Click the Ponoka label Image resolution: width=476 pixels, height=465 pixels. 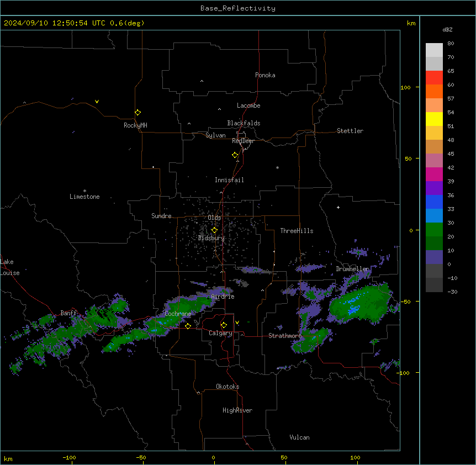point(265,75)
